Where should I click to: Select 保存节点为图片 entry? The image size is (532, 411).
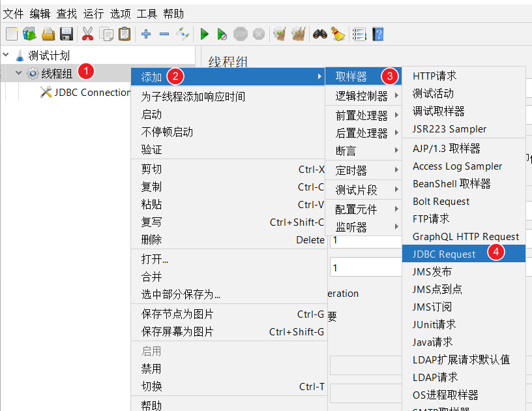click(x=228, y=314)
